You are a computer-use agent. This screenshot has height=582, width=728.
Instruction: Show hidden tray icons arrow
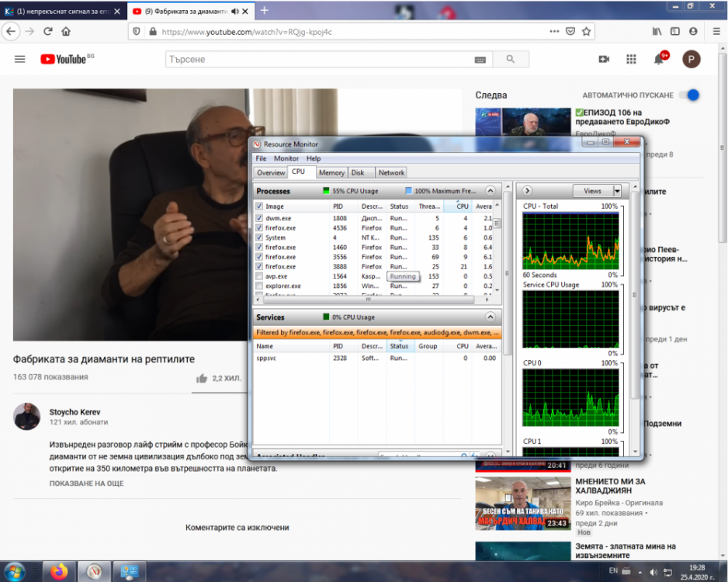click(640, 572)
